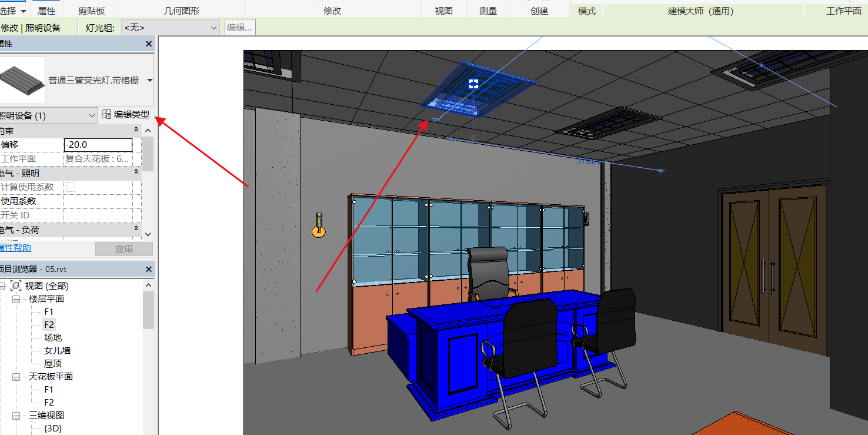Viewport: 868px width, 435px height.
Task: Open the 照明设备 (1) filter dropdown
Action: [x=92, y=116]
